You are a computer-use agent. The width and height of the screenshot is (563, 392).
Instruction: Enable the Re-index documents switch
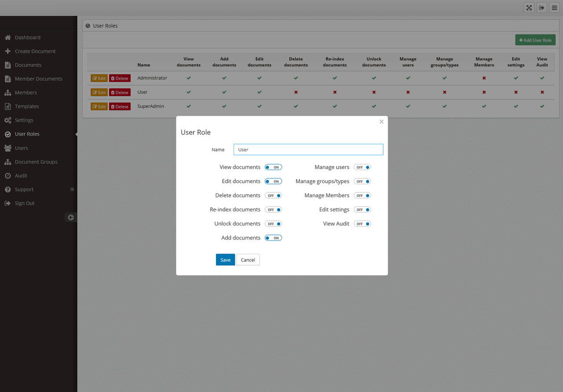(x=273, y=210)
